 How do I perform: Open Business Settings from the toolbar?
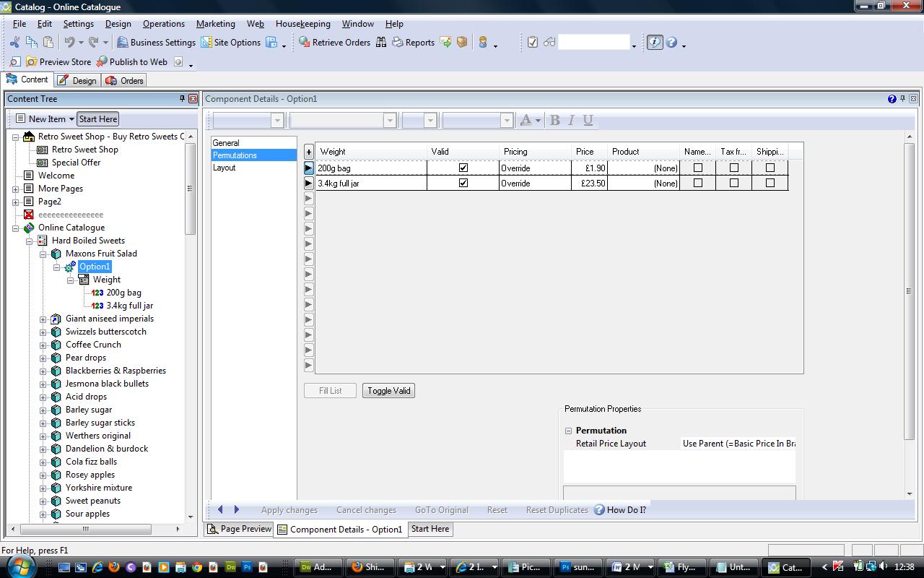point(156,43)
